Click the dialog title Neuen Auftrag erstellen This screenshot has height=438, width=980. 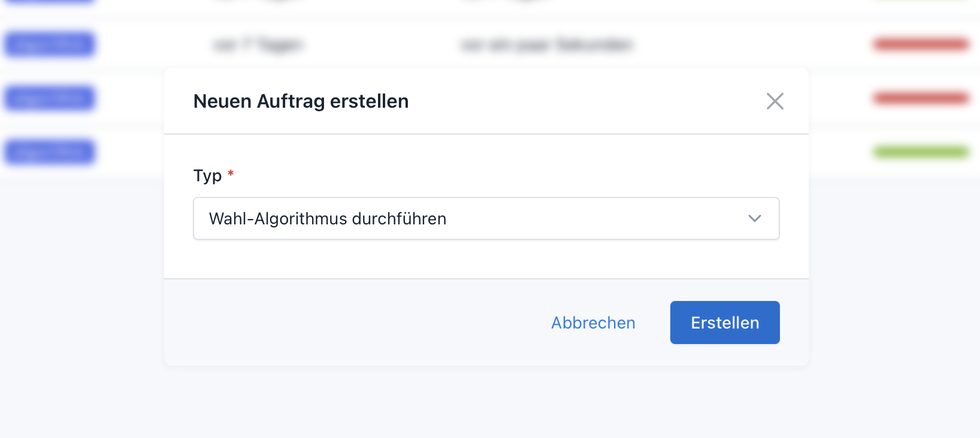[x=301, y=101]
